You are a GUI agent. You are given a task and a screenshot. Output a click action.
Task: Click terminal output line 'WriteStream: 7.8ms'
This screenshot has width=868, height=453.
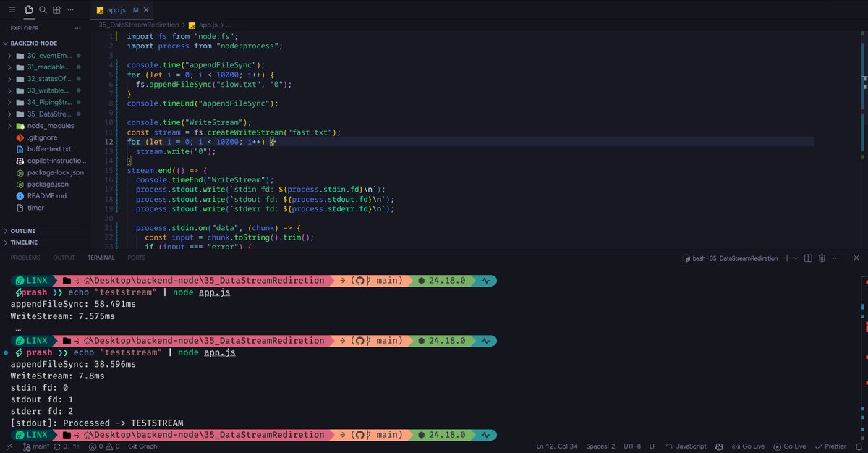57,376
